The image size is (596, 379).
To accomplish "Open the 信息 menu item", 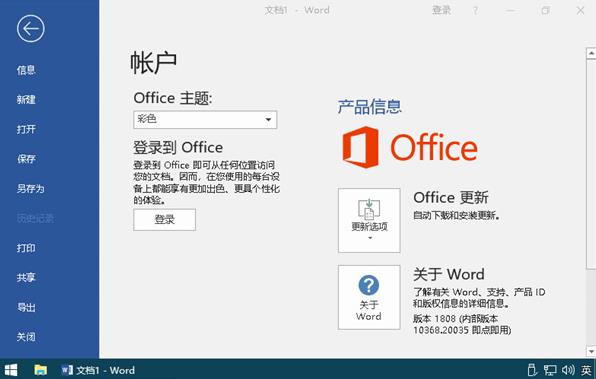I will (26, 70).
